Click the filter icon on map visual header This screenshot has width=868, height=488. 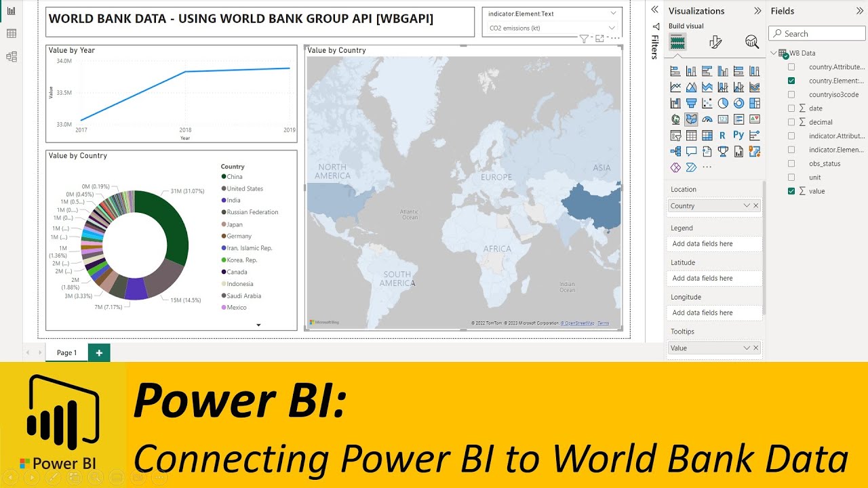click(x=584, y=39)
